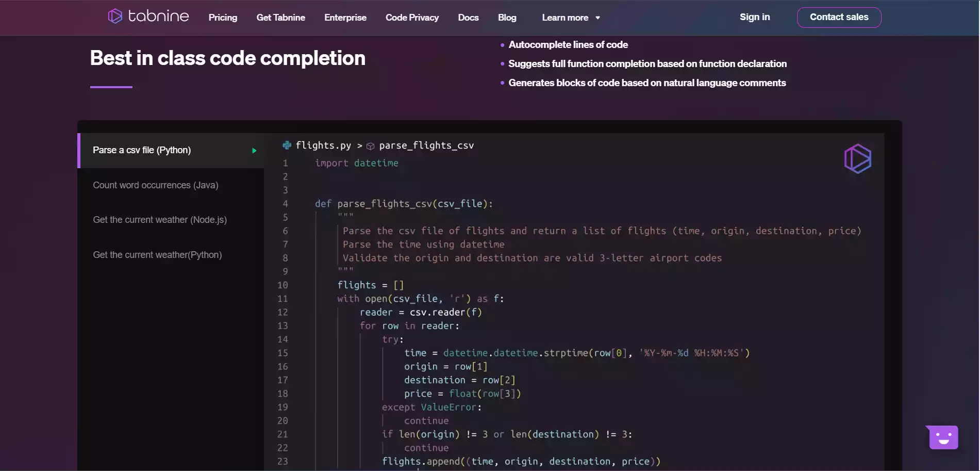Click the 'import datetime' code line
Image resolution: width=980 pixels, height=471 pixels.
357,163
